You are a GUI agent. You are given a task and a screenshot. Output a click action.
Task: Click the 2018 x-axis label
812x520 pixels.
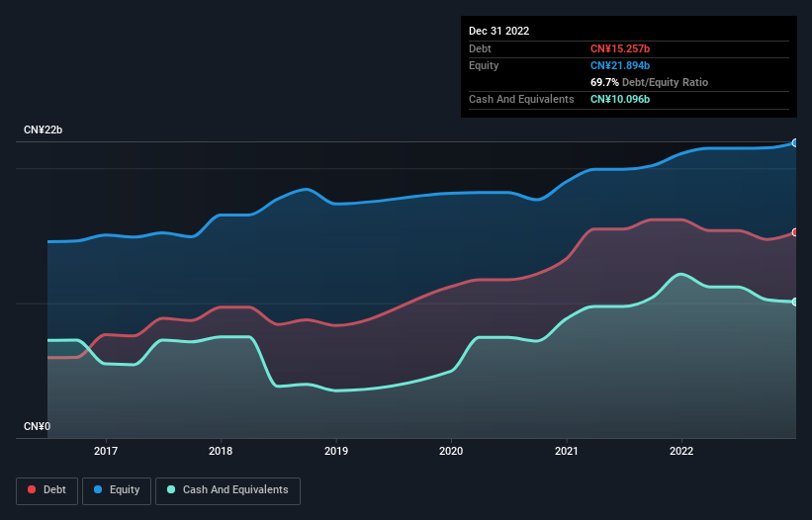221,451
